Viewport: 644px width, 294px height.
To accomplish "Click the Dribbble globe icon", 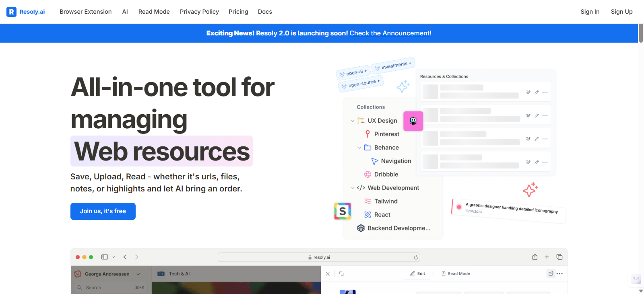I will [x=367, y=174].
